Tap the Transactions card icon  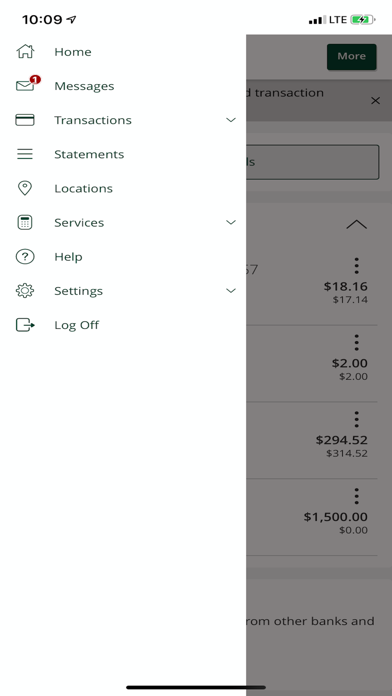(25, 120)
